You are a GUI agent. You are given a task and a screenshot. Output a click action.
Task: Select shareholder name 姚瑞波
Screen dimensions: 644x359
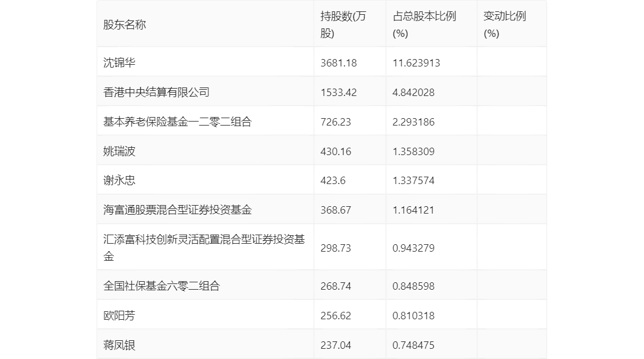click(x=119, y=151)
